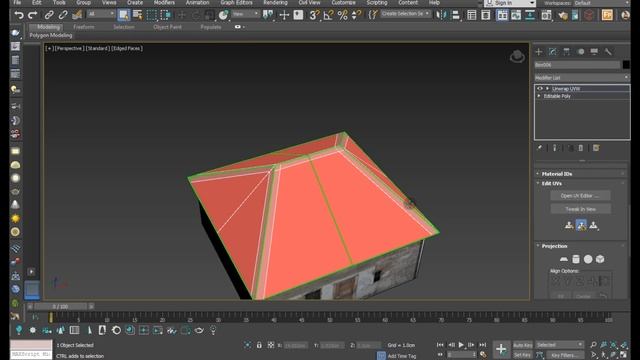Click the Auto Key button
The image size is (640, 360).
click(x=522, y=345)
